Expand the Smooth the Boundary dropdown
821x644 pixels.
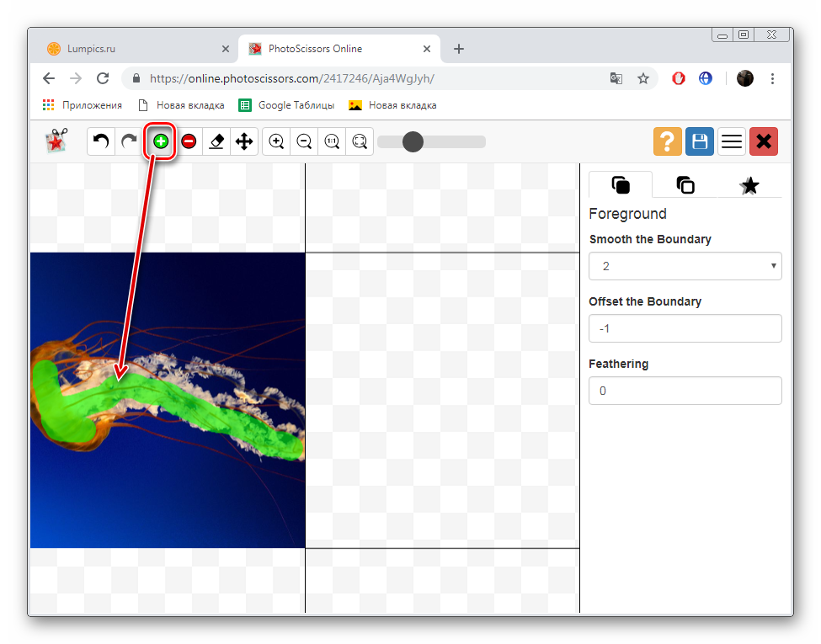[685, 266]
